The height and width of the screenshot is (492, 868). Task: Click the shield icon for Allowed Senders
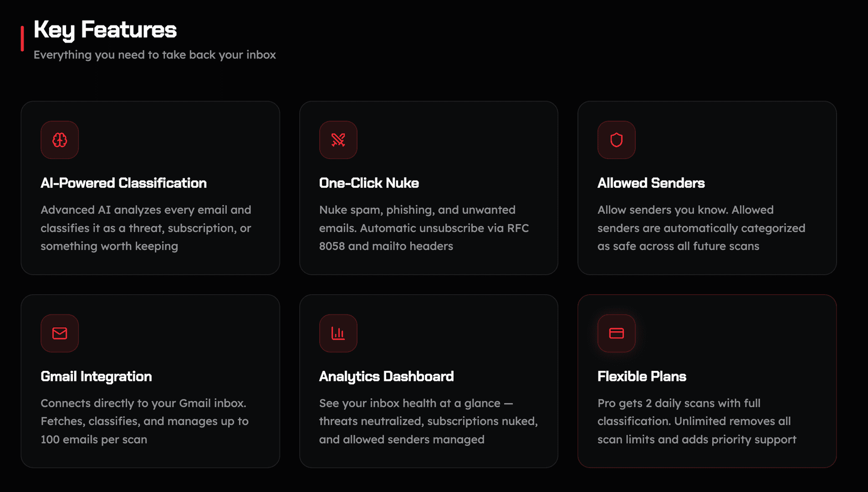[616, 140]
